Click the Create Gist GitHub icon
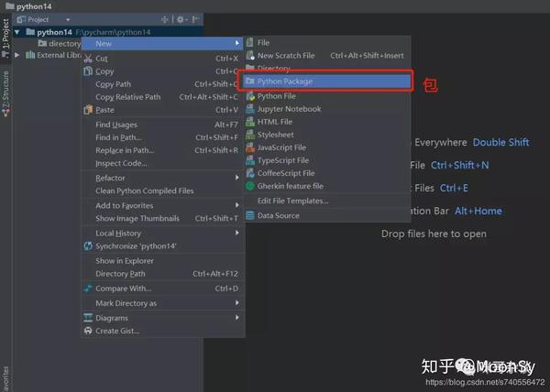 click(x=88, y=331)
